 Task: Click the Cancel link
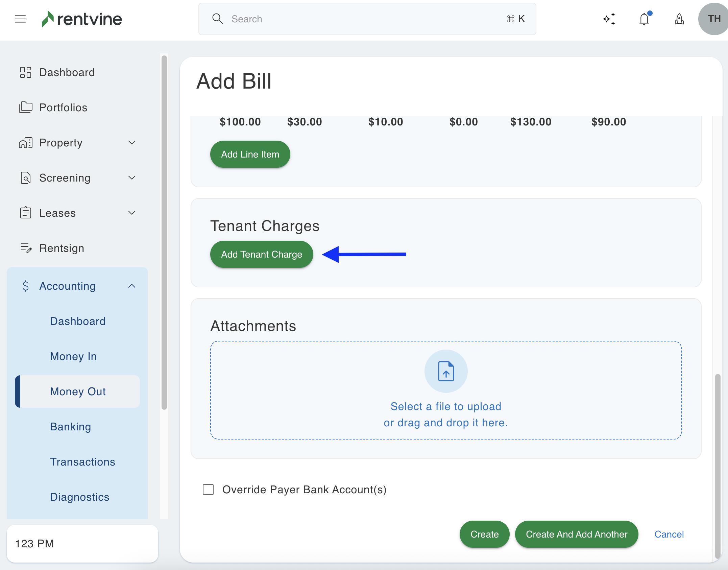click(669, 534)
